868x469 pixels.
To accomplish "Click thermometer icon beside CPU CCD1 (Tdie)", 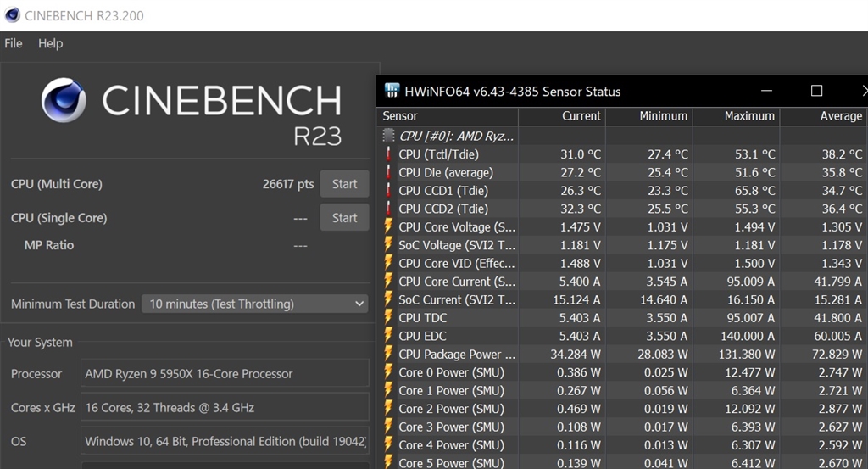I will [389, 191].
